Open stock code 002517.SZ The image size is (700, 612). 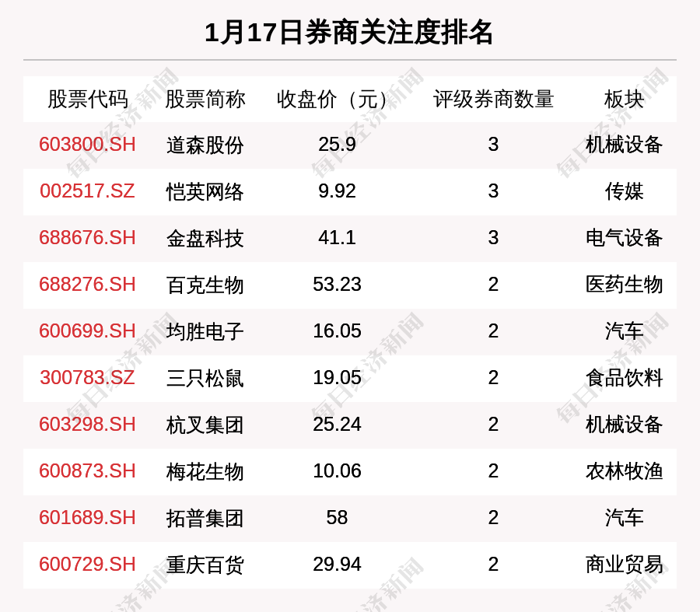[87, 191]
